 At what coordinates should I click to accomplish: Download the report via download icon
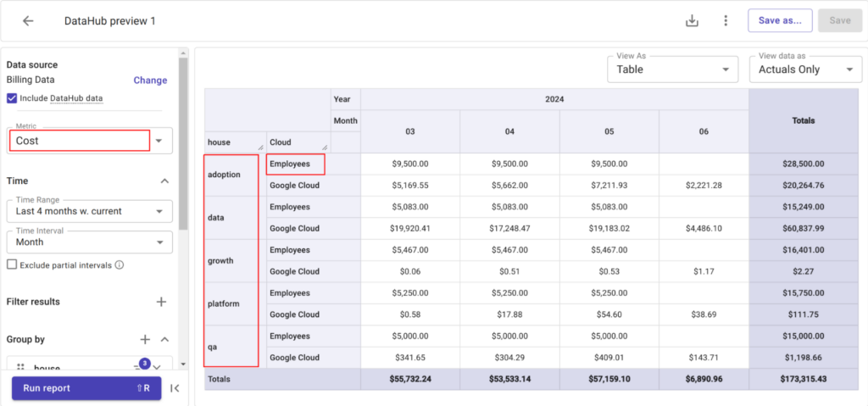pyautogui.click(x=692, y=21)
